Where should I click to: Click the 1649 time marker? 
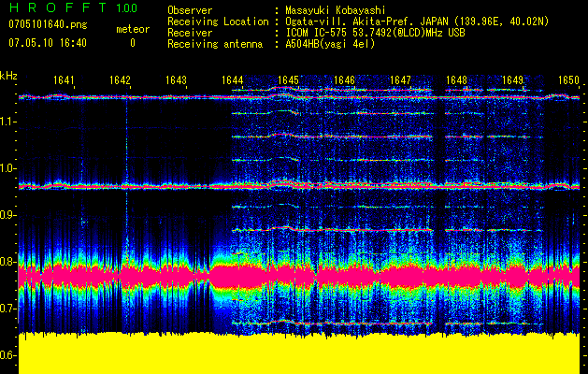[x=512, y=79]
